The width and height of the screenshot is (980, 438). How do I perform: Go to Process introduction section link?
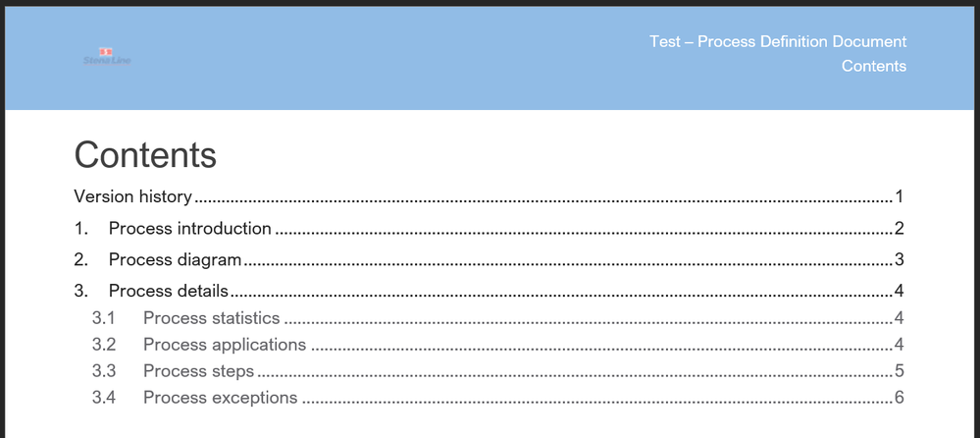[489, 229]
